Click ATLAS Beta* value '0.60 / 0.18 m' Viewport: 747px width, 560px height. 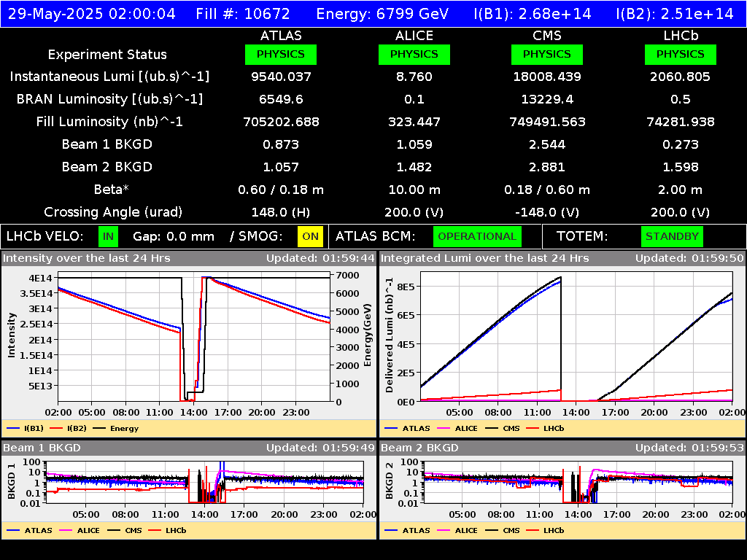(x=281, y=190)
